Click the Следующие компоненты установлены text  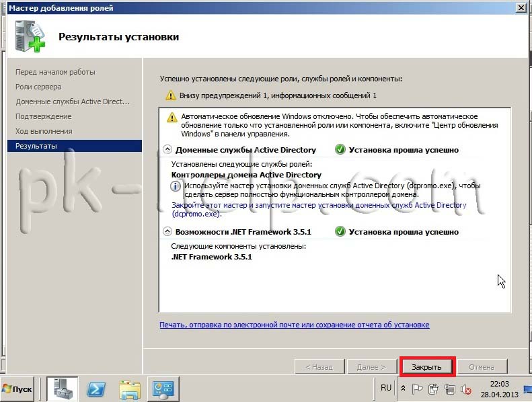239,246
